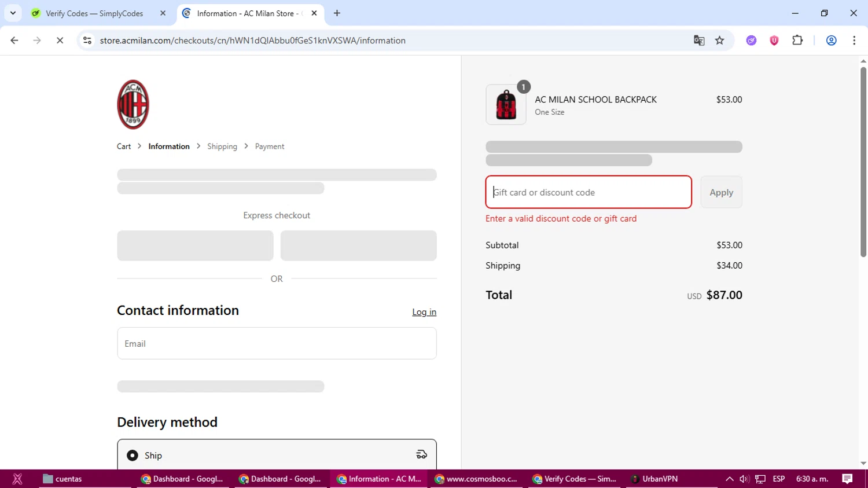The image size is (868, 488).
Task: Switch to first Dashboard - Google taskbar window
Action: (x=182, y=479)
